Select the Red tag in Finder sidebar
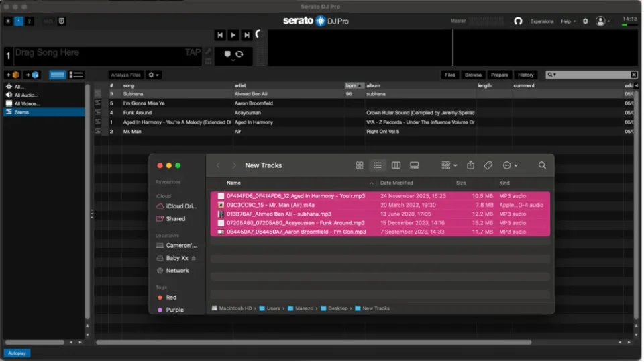Image resolution: width=644 pixels, height=362 pixels. (x=168, y=298)
